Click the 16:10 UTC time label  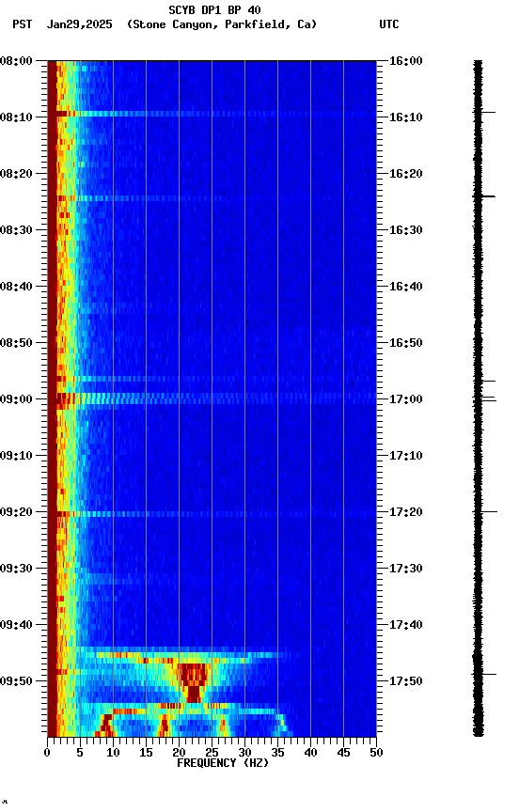coord(405,117)
